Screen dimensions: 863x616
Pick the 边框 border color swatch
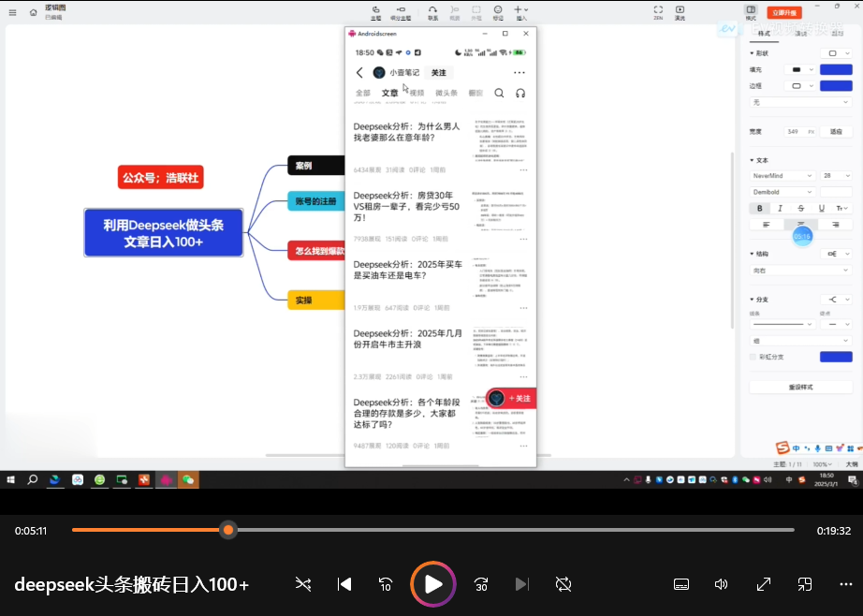(836, 86)
